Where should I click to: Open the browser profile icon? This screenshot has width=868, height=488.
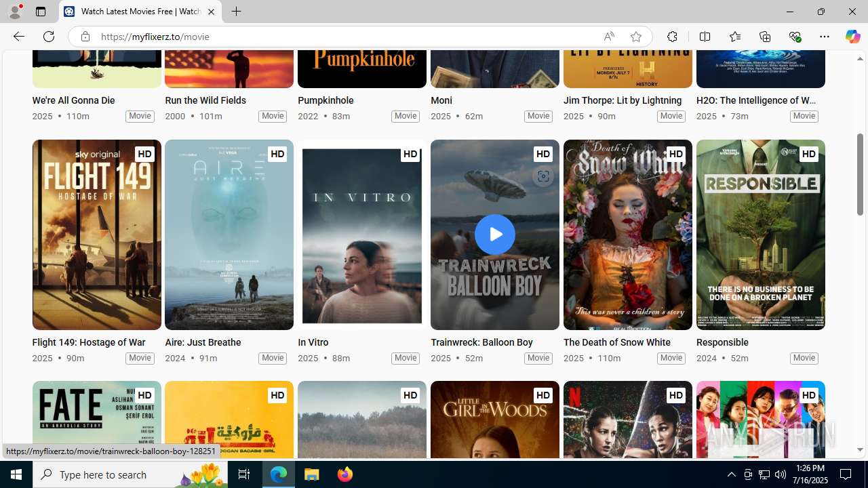coord(15,12)
